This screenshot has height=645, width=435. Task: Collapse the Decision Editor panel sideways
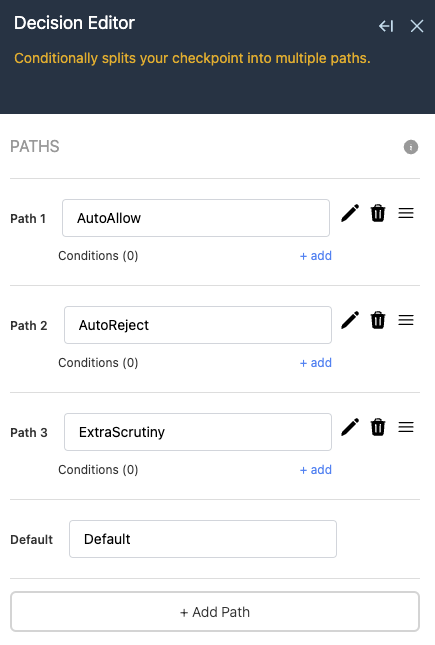[386, 26]
